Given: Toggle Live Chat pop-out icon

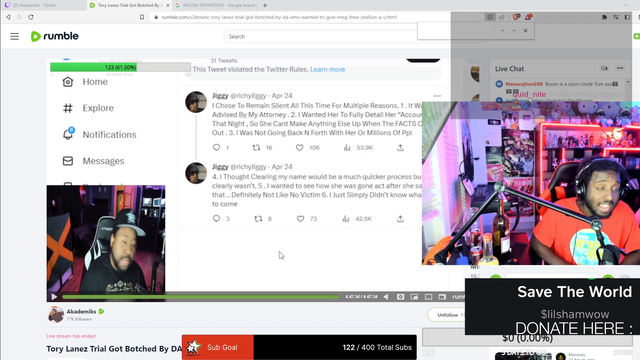Looking at the screenshot, I should pos(604,69).
